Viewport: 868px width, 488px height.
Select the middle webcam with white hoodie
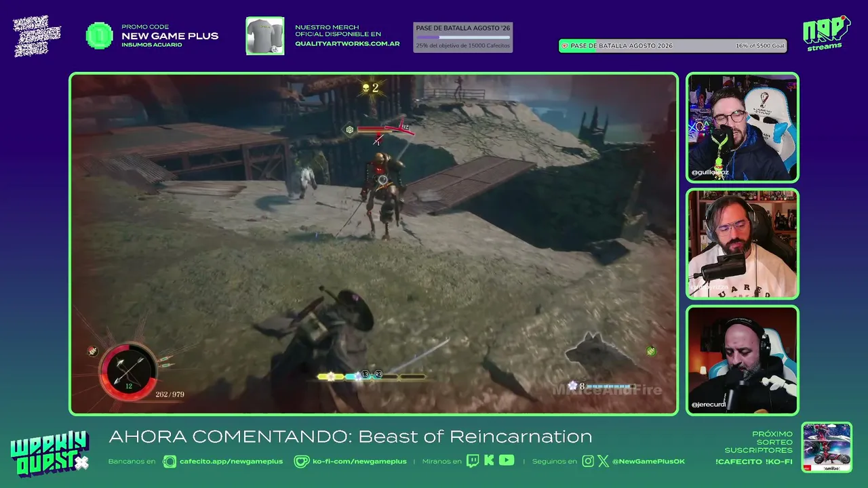click(743, 244)
